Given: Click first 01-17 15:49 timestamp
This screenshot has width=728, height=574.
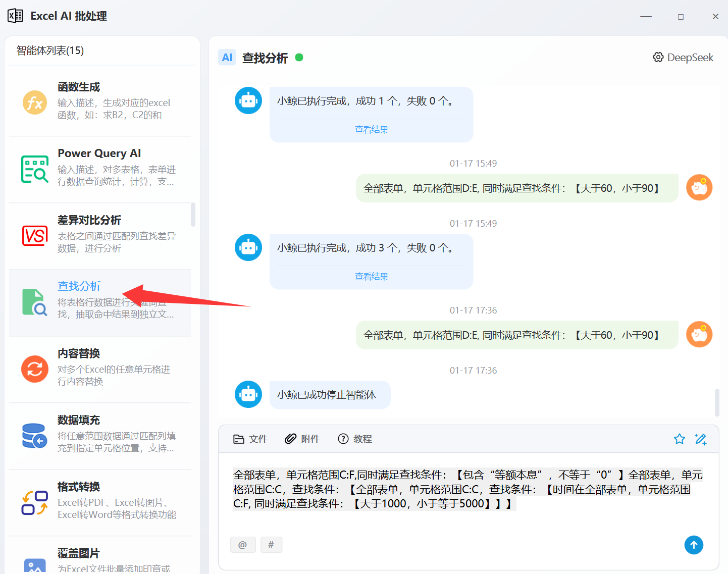Looking at the screenshot, I should click(x=473, y=164).
